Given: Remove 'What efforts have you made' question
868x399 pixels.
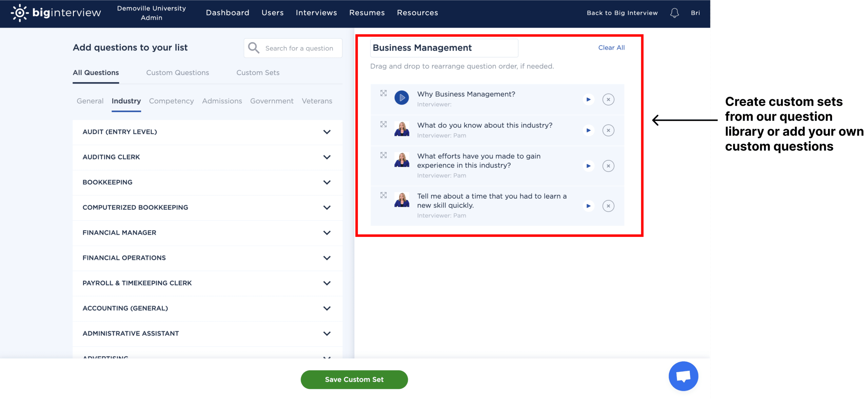Looking at the screenshot, I should [x=608, y=165].
